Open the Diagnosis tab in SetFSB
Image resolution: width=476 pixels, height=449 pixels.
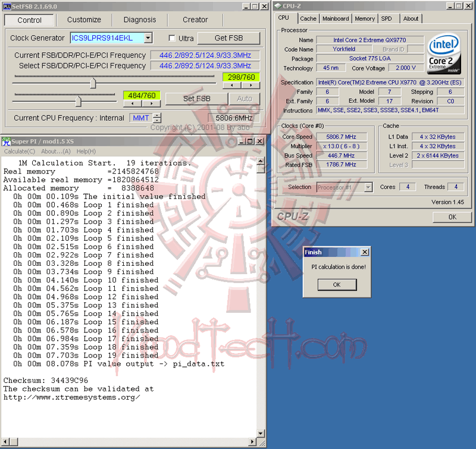140,20
